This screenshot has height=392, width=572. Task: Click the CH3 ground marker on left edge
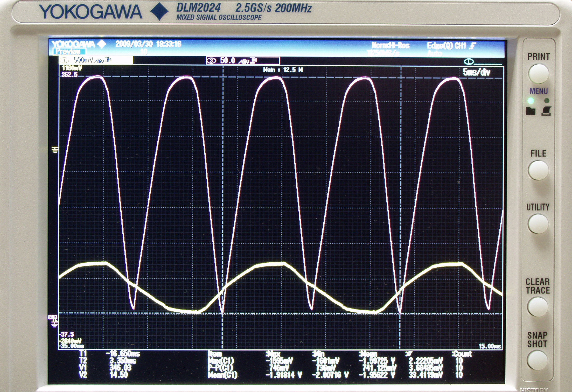54,321
